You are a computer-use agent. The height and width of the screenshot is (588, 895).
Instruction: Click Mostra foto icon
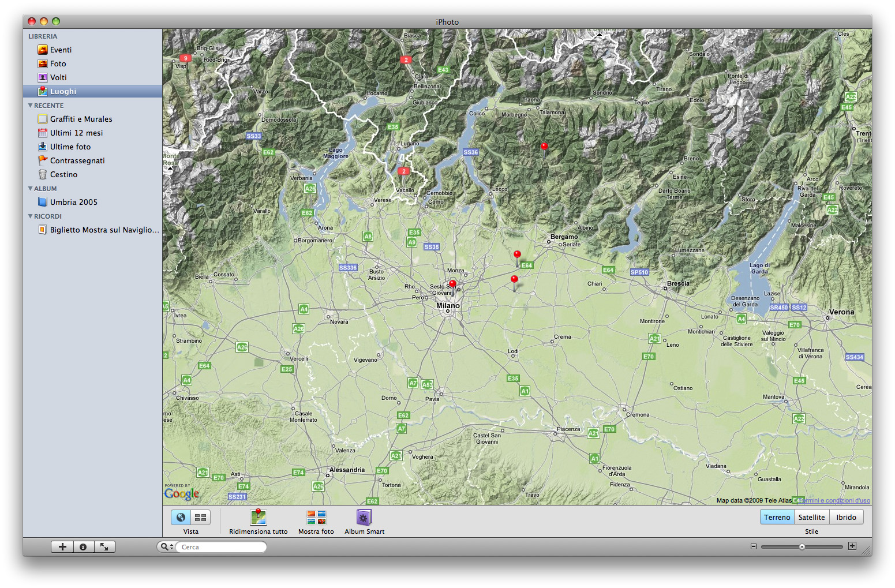coord(316,517)
